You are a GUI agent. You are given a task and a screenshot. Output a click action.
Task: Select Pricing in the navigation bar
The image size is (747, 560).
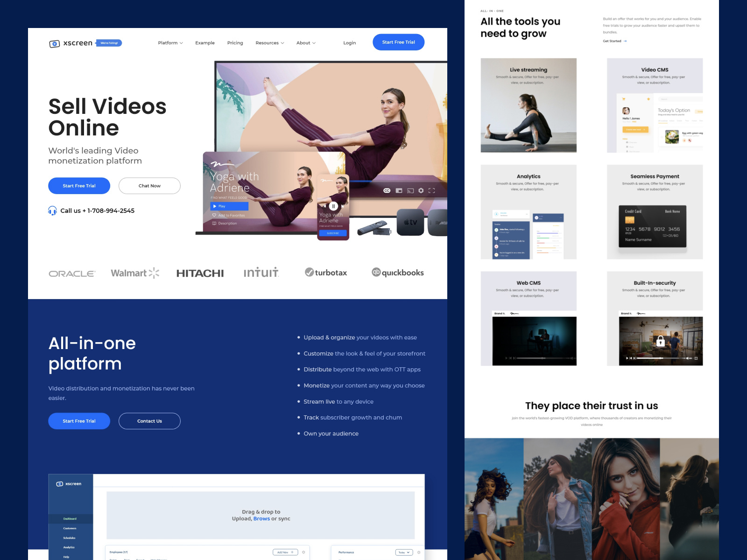pyautogui.click(x=235, y=43)
